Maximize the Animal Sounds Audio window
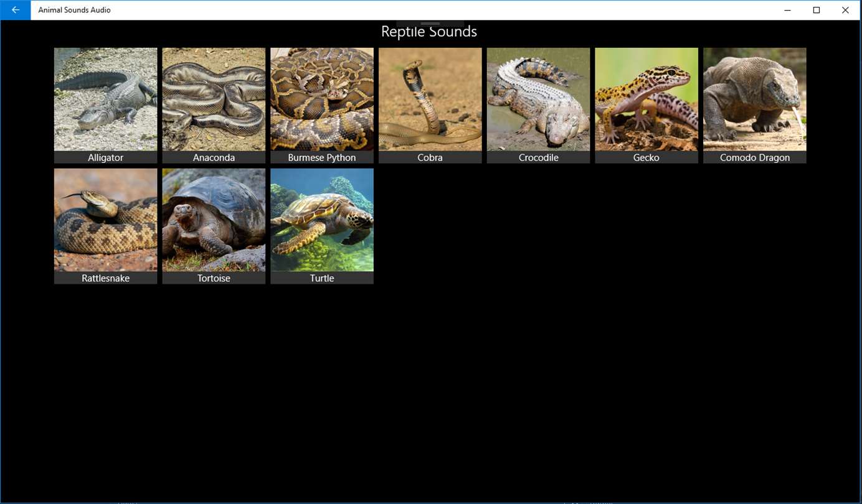Image resolution: width=862 pixels, height=504 pixels. 817,10
